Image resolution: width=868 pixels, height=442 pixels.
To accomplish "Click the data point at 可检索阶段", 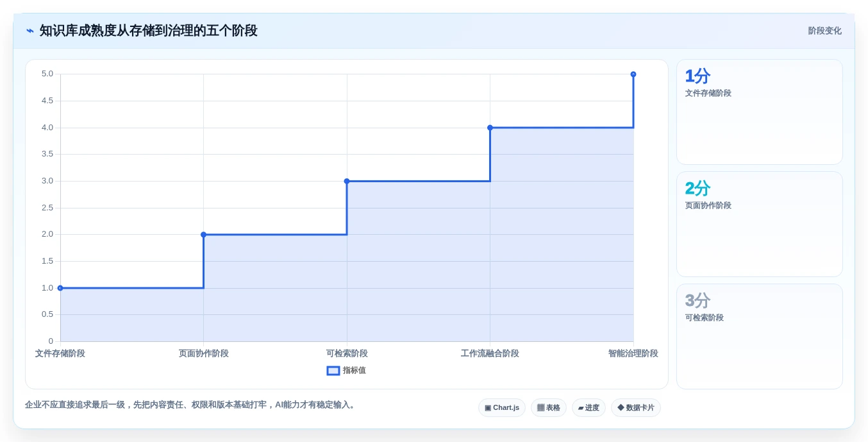I will coord(347,181).
